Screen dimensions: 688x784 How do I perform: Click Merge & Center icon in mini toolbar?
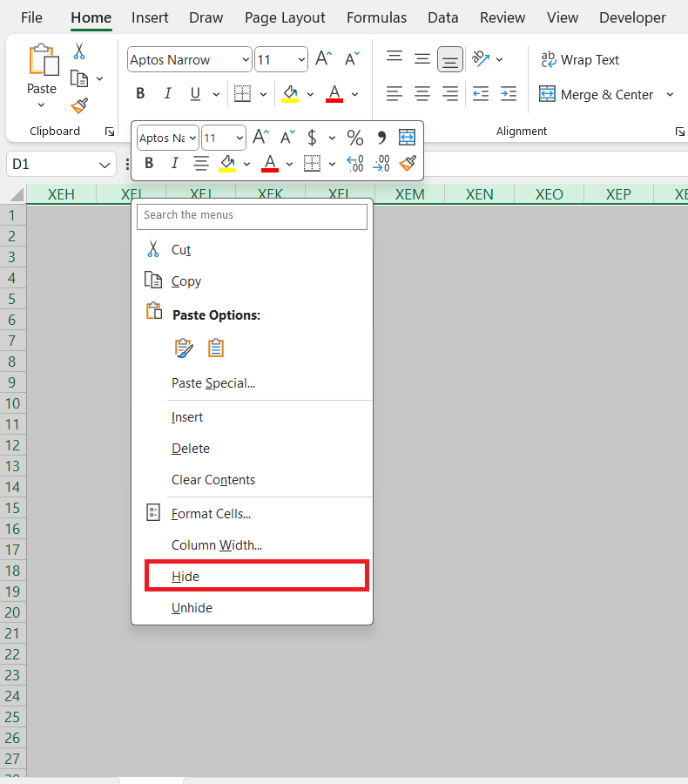407,137
